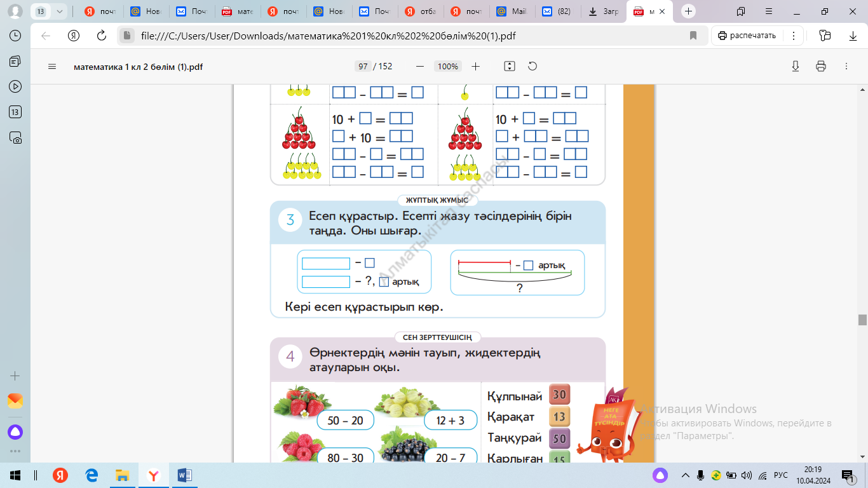Open the collections icon in the sidebar
Viewport: 868px width, 488px height.
pyautogui.click(x=15, y=61)
